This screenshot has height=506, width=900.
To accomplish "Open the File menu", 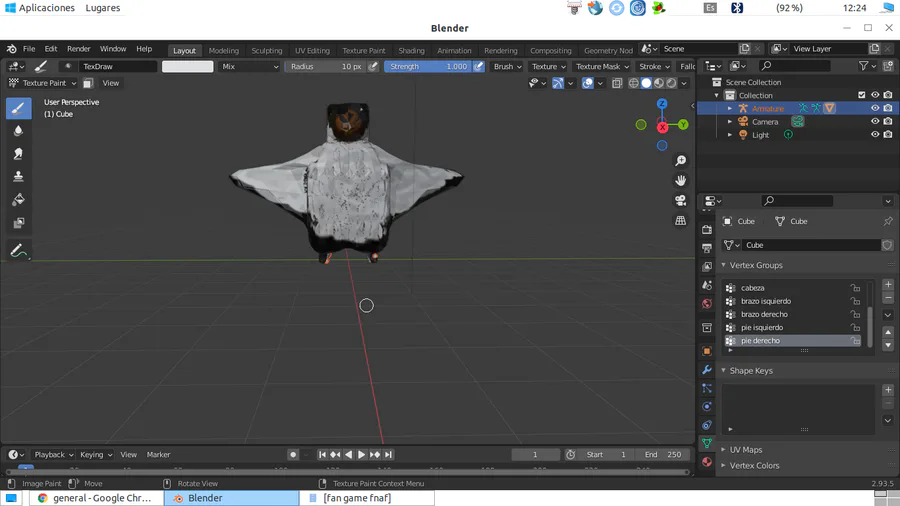I will point(29,49).
